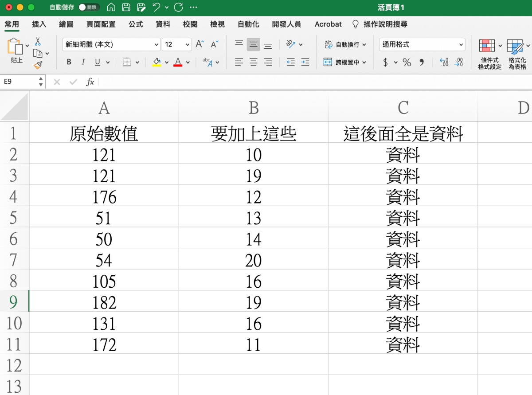Click the Copy icon
Image resolution: width=532 pixels, height=395 pixels.
point(38,54)
